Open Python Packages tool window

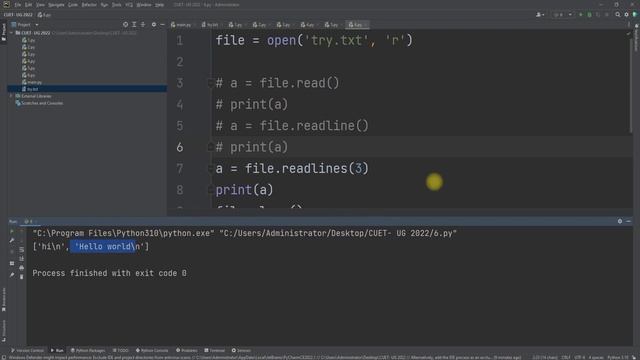click(88, 351)
